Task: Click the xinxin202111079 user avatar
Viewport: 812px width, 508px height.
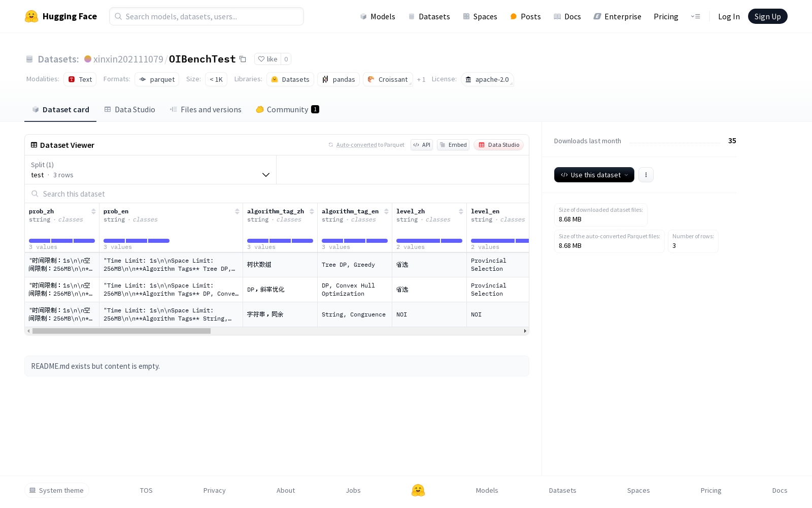Action: pyautogui.click(x=88, y=59)
